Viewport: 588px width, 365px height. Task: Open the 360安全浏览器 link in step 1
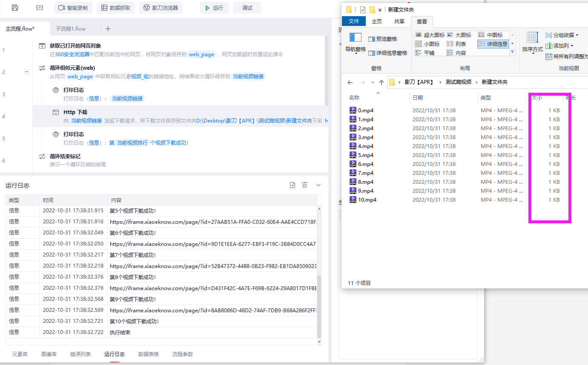[x=72, y=54]
